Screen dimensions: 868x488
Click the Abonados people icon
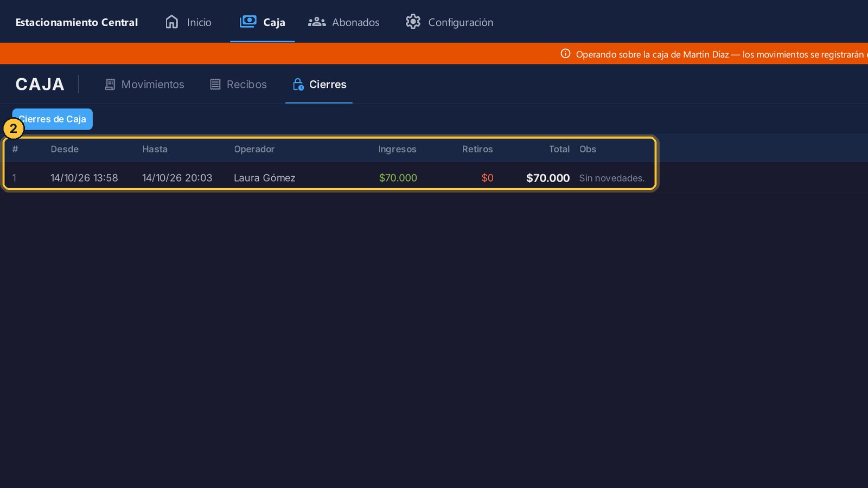click(317, 22)
